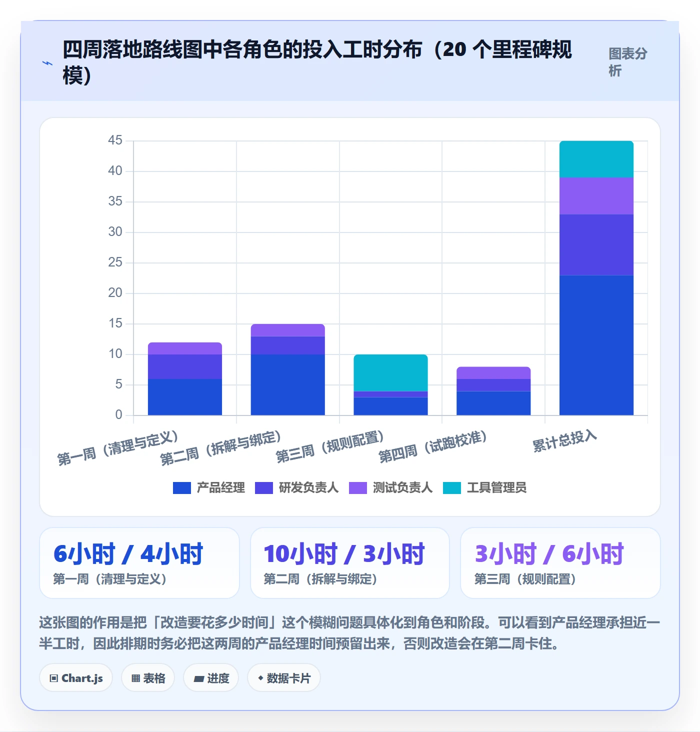This screenshot has height=732, width=700.
Task: Click the chart title starting 四周落地路线图
Action: pos(317,62)
